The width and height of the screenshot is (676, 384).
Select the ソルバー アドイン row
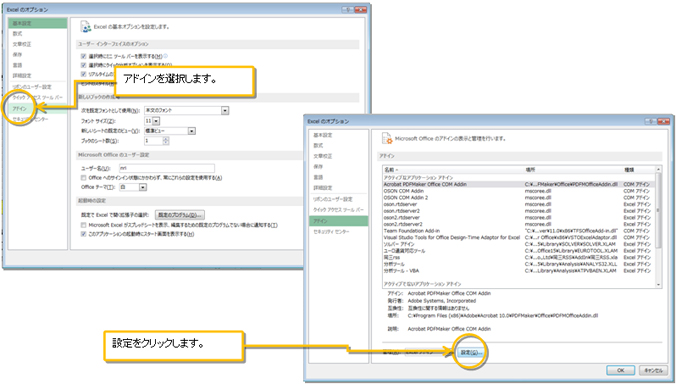coord(519,244)
